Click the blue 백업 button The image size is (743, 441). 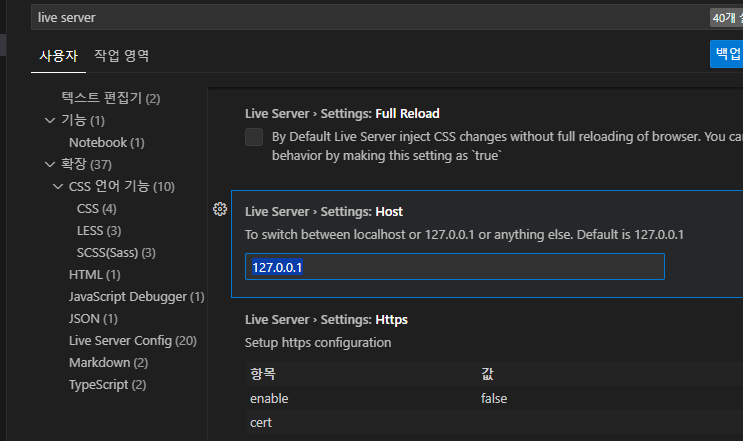pos(727,54)
